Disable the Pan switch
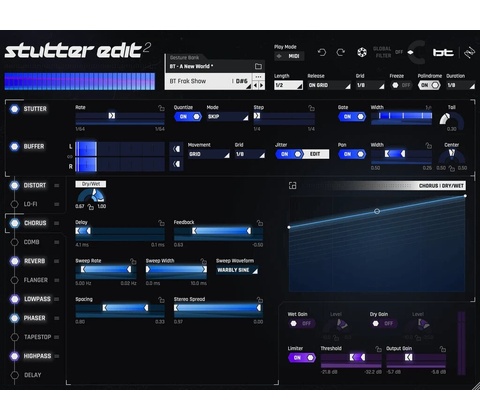 coord(352,154)
